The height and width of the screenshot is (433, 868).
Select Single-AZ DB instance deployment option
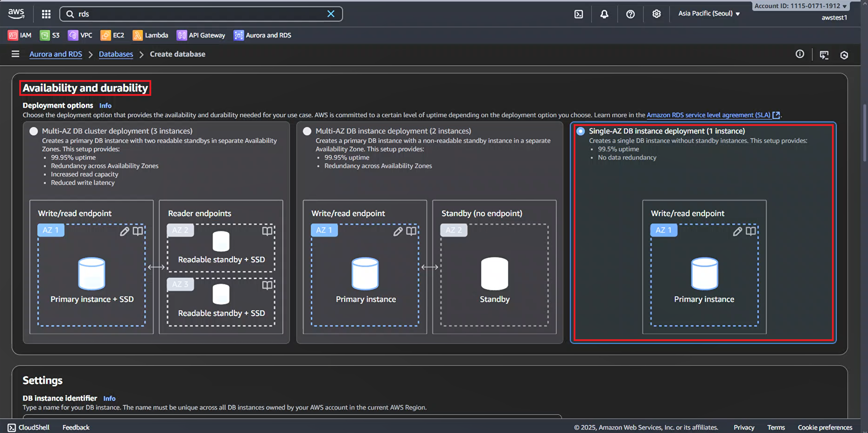tap(580, 131)
